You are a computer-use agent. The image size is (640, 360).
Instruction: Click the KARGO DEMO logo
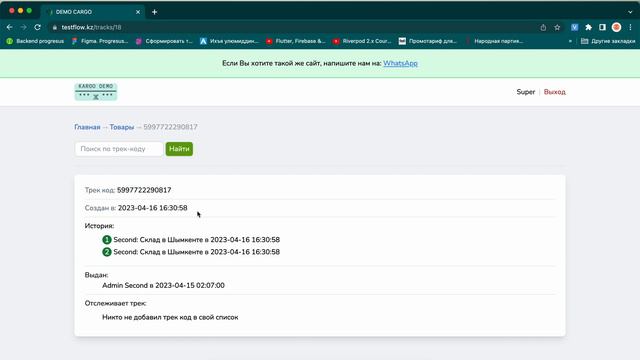96,92
